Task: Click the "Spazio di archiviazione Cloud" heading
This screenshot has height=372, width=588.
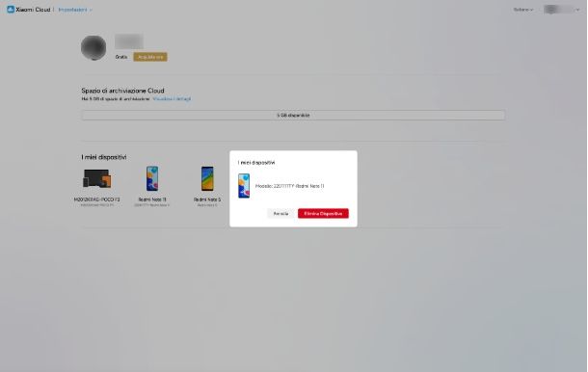Action: coord(122,91)
